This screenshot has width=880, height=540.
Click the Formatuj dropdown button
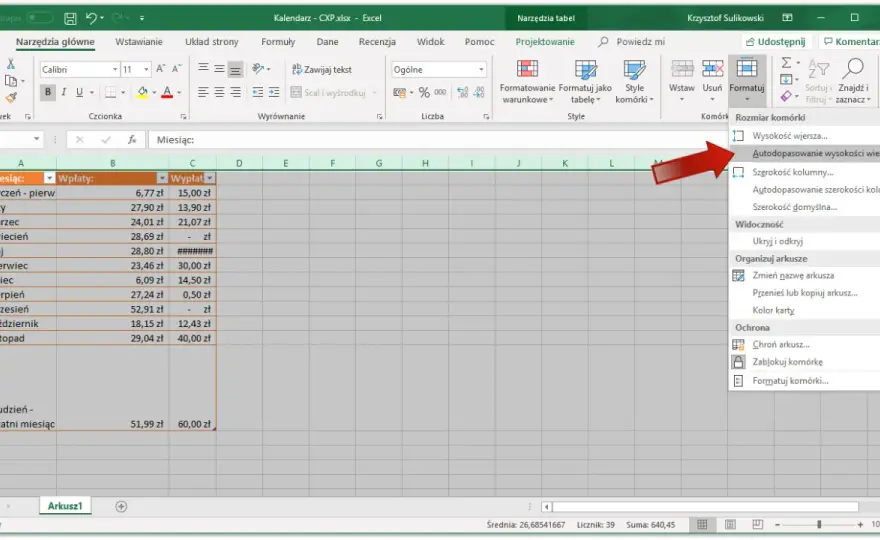pos(747,82)
